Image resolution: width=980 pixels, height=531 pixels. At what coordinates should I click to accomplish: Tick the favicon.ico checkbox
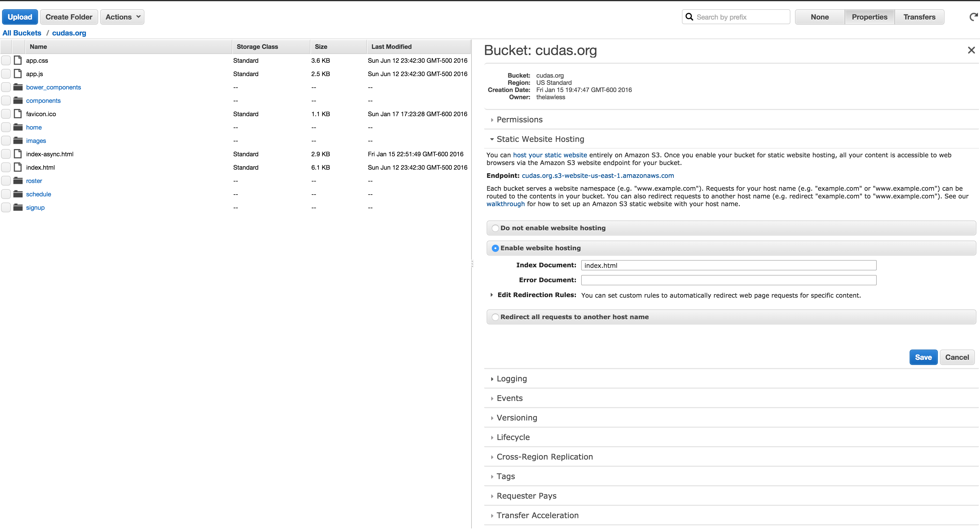tap(6, 113)
